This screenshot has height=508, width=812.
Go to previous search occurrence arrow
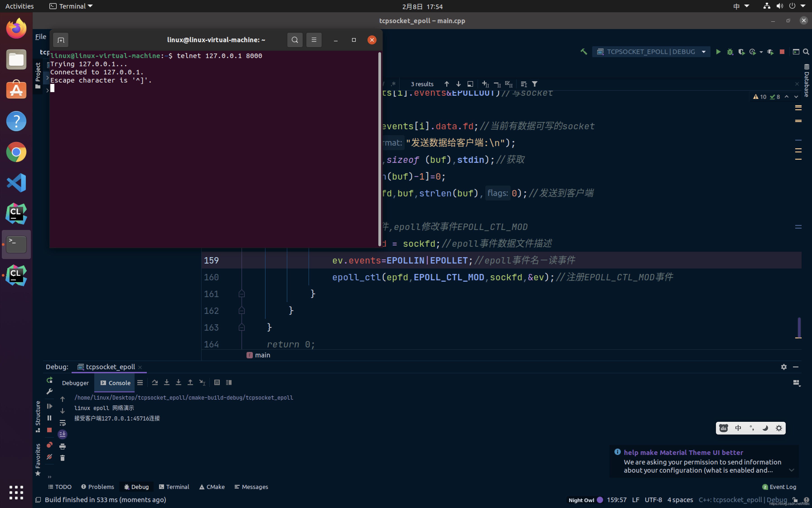coord(447,84)
